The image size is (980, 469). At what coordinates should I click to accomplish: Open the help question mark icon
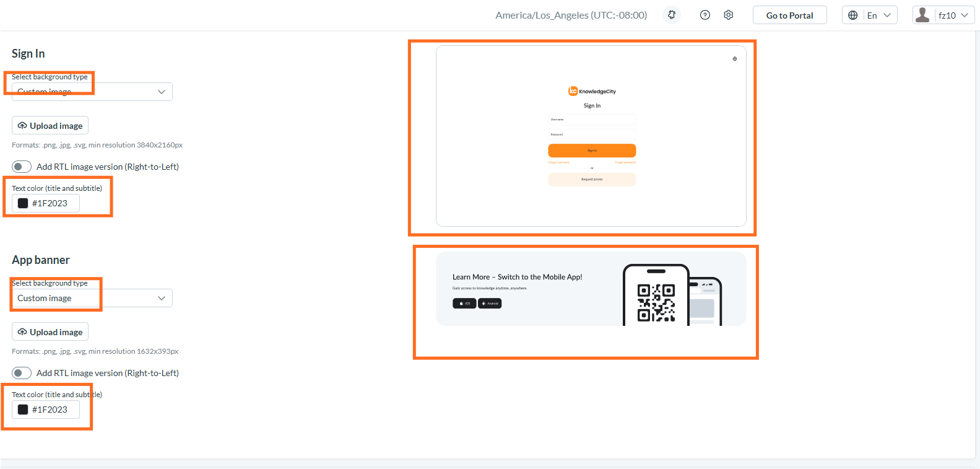pyautogui.click(x=705, y=15)
